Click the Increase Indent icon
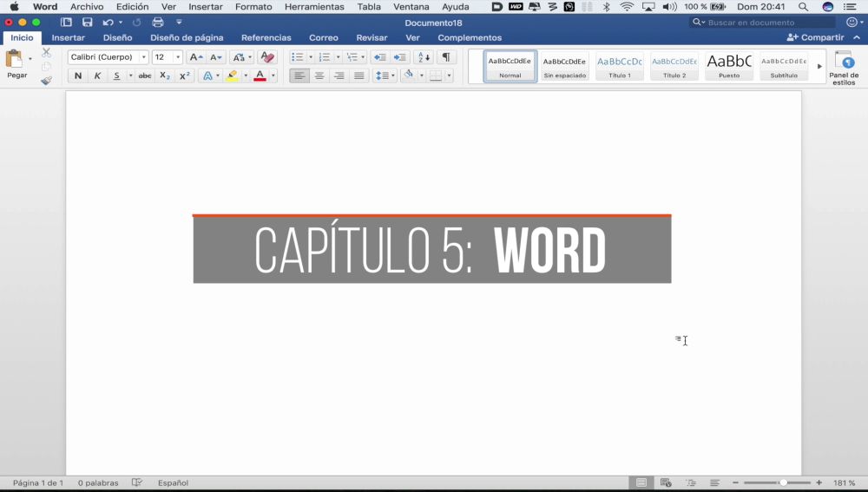This screenshot has width=868, height=492. click(399, 57)
